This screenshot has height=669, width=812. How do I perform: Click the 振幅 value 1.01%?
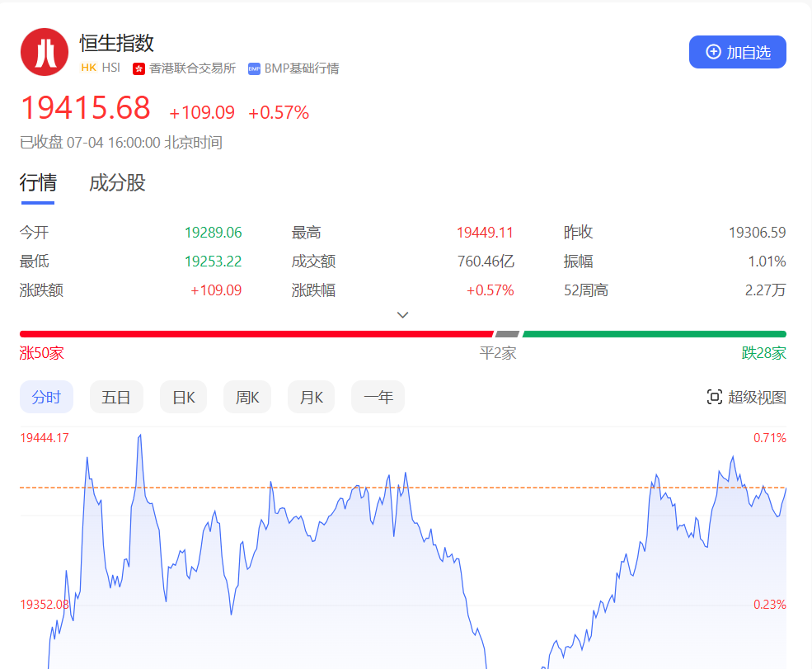click(x=767, y=261)
